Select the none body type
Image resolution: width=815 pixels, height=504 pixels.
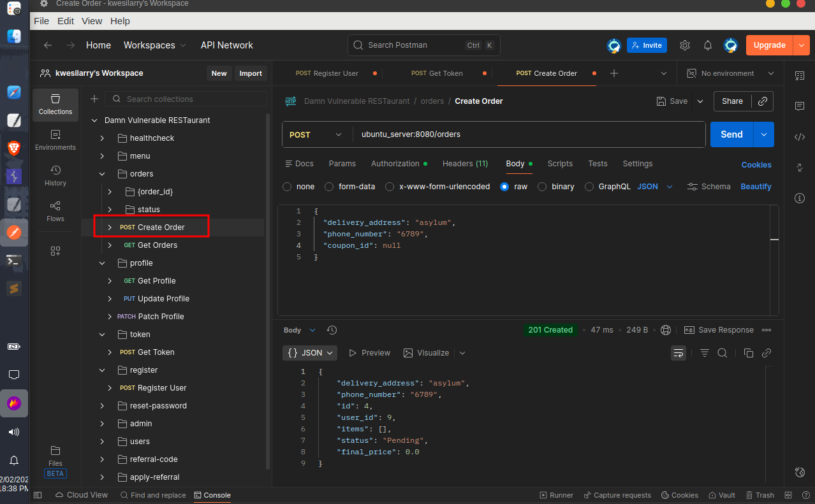pos(287,187)
